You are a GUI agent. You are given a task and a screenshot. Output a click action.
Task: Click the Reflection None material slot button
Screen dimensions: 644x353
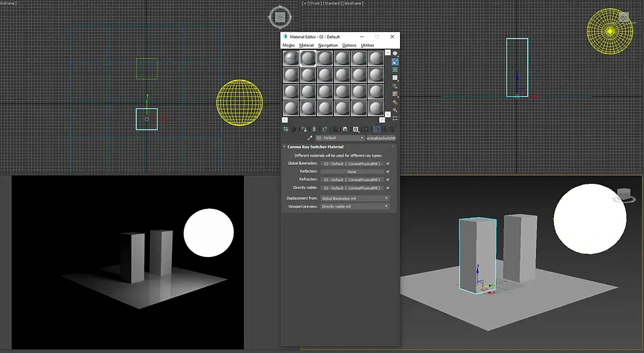pos(352,172)
